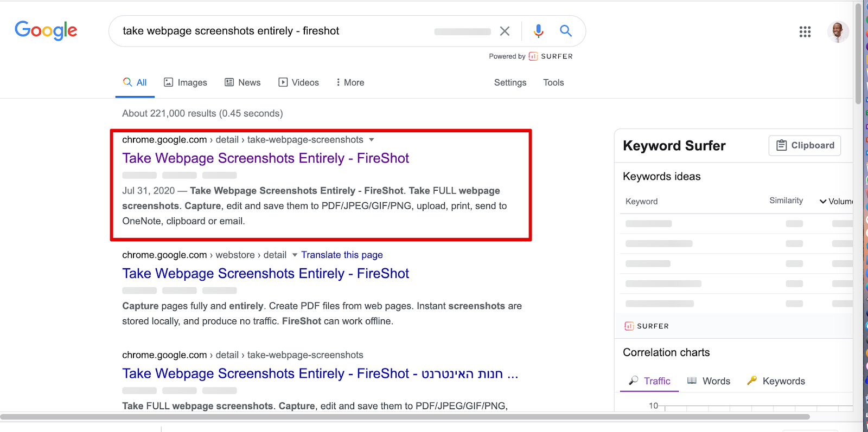Click the Surfer logo under Keyword ideas
The width and height of the screenshot is (868, 432).
647,326
